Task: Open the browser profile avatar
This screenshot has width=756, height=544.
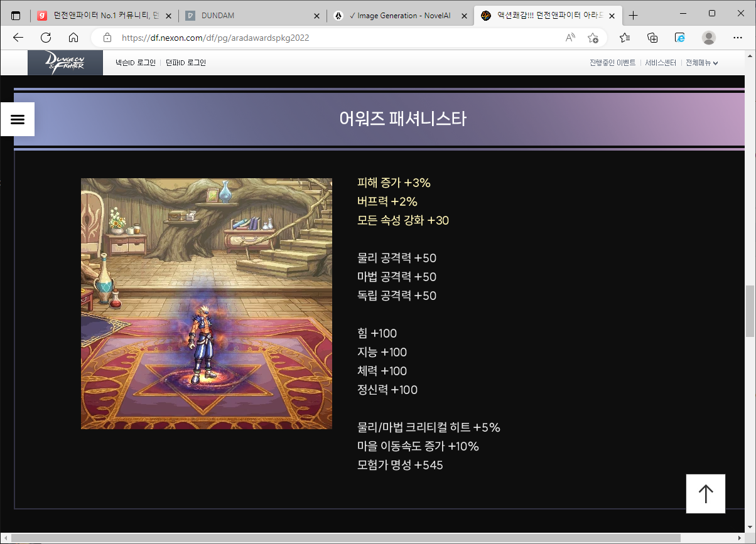Action: tap(709, 38)
